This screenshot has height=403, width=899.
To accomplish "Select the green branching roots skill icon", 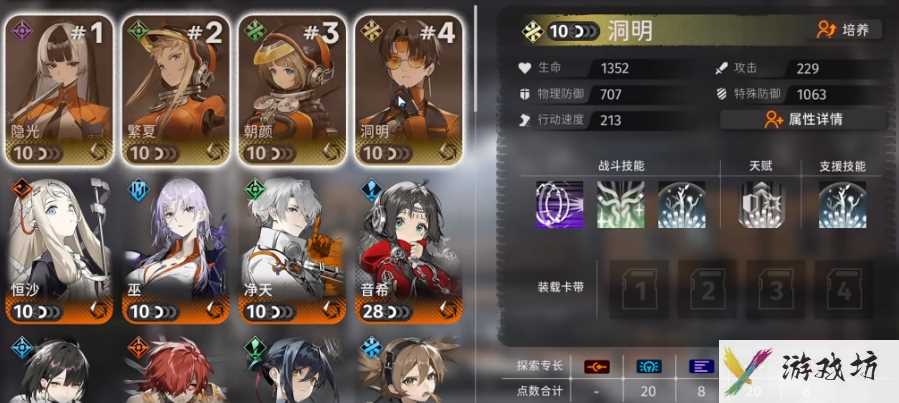I will (620, 205).
